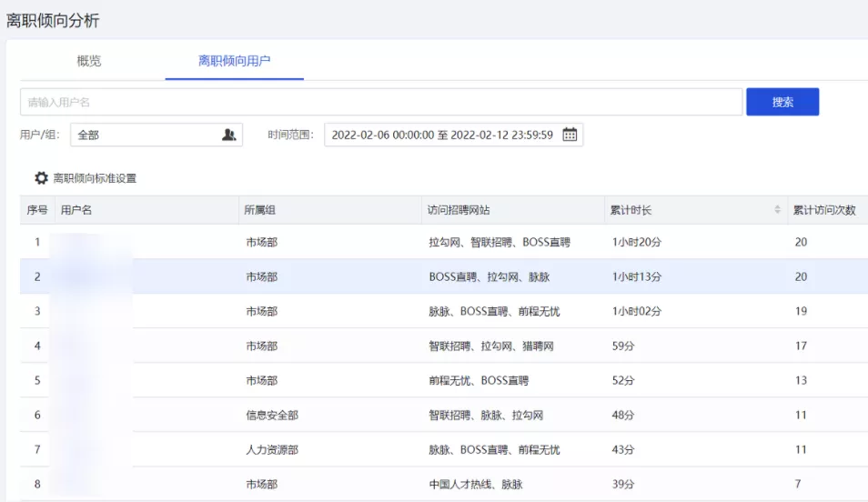The height and width of the screenshot is (502, 868).
Task: Click the user group picker icon
Action: coord(228,135)
